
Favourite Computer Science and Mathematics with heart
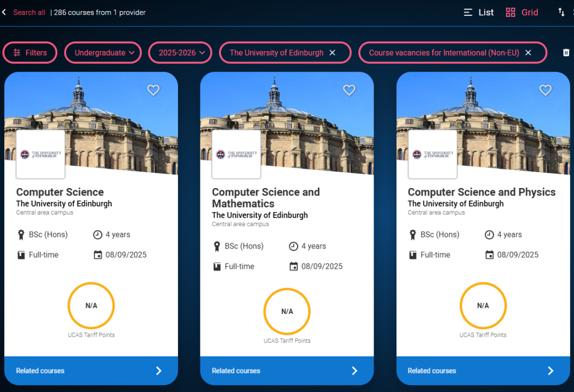[349, 90]
